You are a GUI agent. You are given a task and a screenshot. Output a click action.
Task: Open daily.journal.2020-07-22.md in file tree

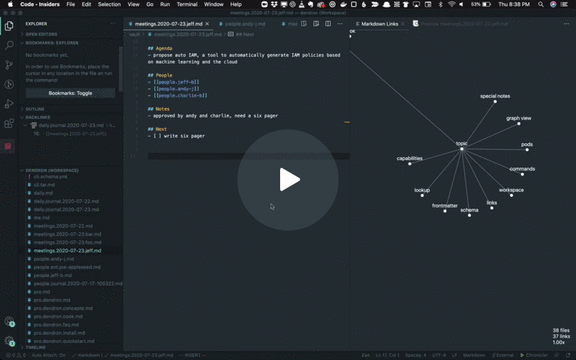click(66, 201)
